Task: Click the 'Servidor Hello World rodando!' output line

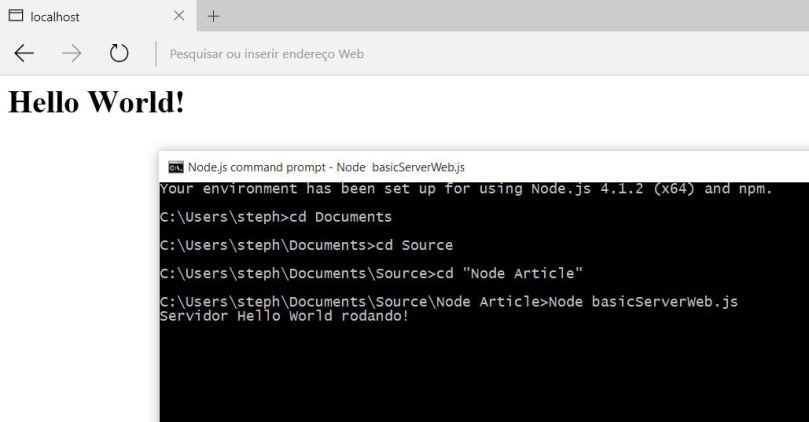Action: pos(284,316)
